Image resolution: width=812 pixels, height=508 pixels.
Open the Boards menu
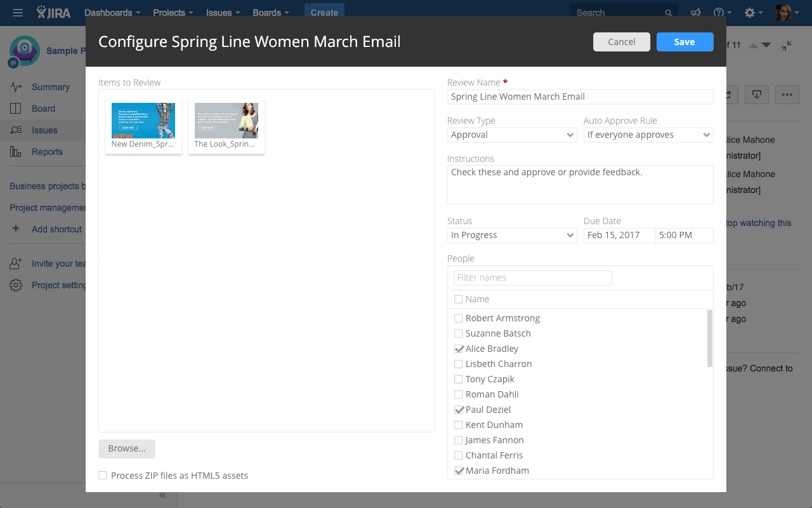pos(271,13)
